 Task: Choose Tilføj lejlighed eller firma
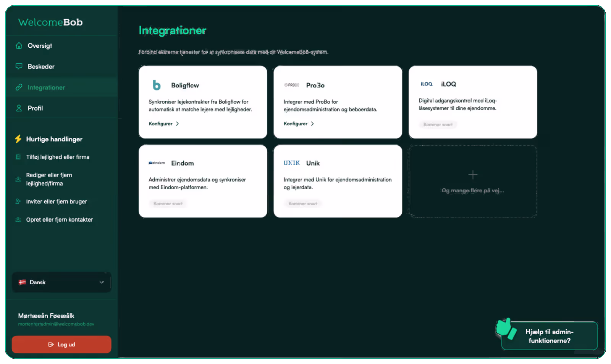(x=58, y=157)
